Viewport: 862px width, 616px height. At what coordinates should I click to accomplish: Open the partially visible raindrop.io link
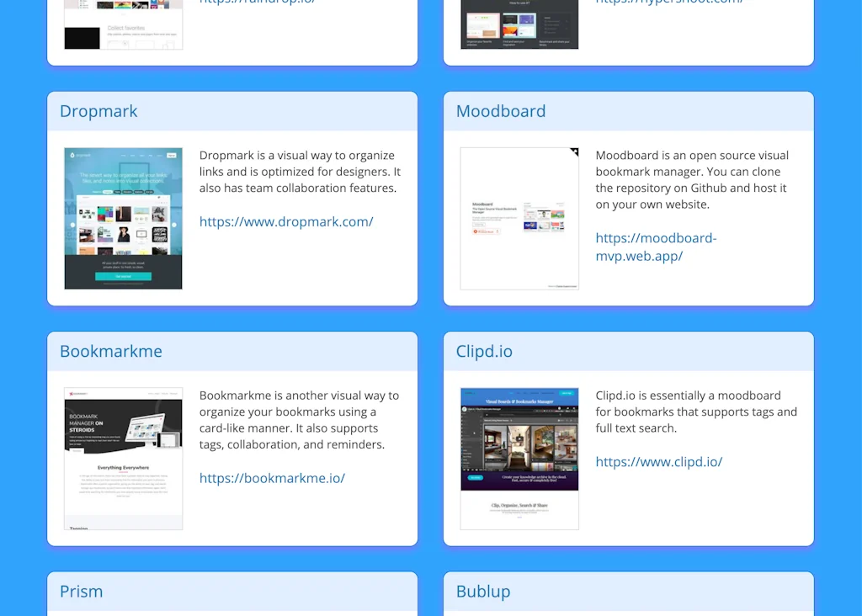pyautogui.click(x=257, y=3)
